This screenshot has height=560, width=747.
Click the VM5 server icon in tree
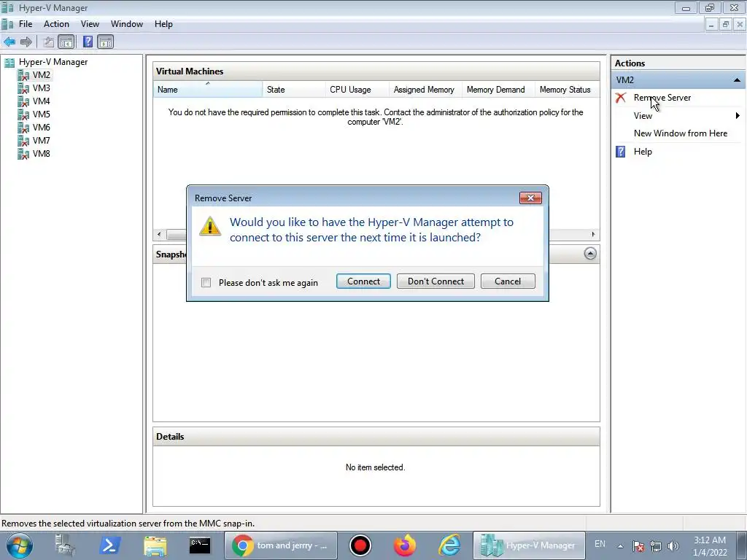[x=23, y=114]
